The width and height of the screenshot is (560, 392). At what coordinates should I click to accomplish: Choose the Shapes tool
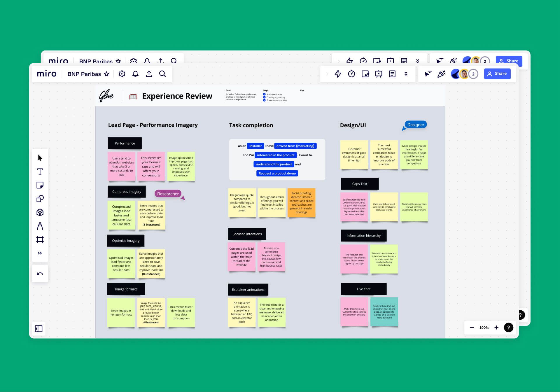point(40,199)
